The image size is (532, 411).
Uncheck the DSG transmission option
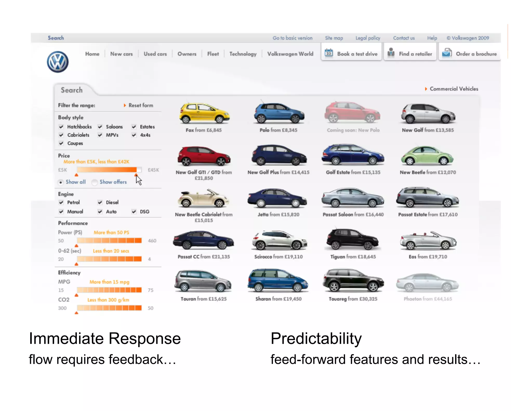[x=134, y=212]
